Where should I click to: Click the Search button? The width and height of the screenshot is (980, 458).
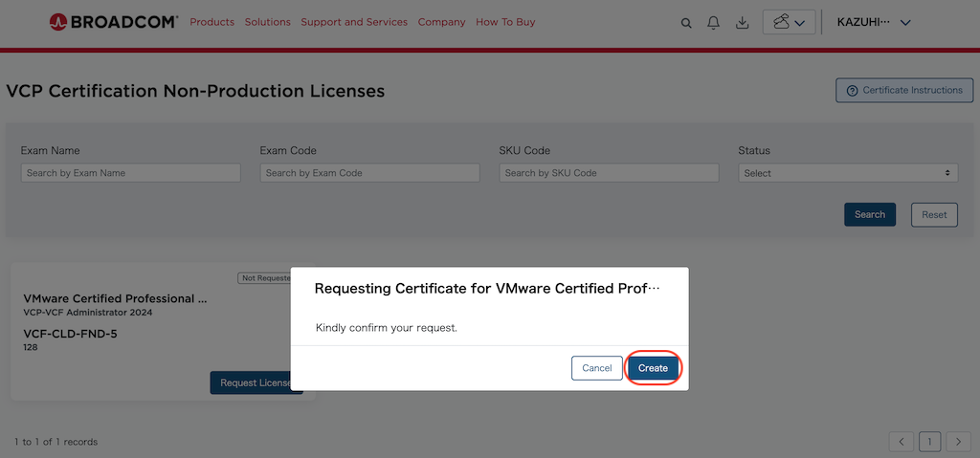point(869,214)
